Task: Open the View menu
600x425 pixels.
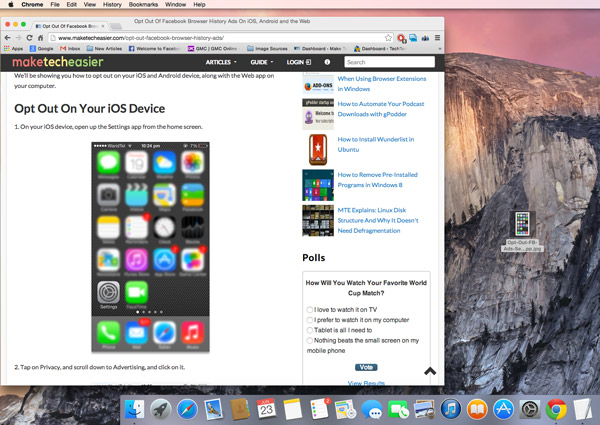Action: tap(90, 5)
